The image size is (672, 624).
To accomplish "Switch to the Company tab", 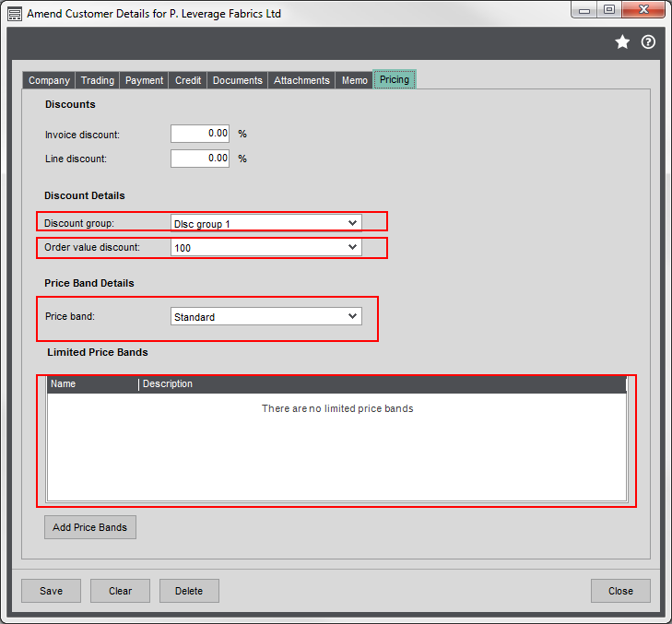I will pos(49,80).
